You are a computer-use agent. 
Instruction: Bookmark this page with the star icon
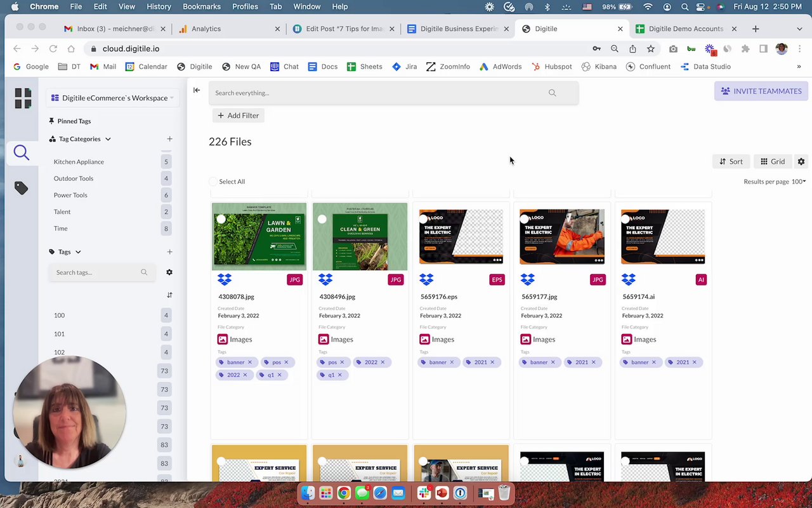(650, 48)
